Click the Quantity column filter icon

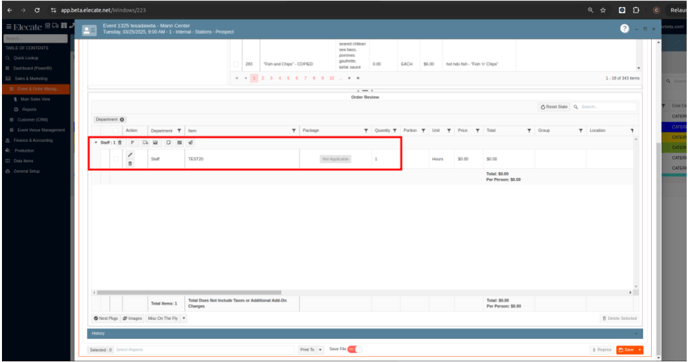(x=394, y=131)
